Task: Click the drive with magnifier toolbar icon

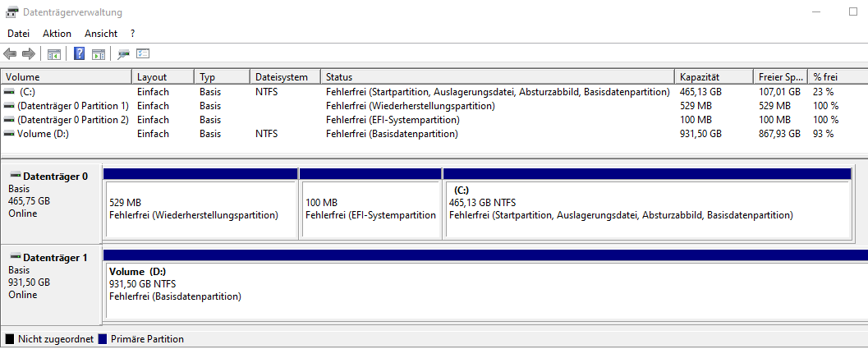Action: click(x=124, y=53)
